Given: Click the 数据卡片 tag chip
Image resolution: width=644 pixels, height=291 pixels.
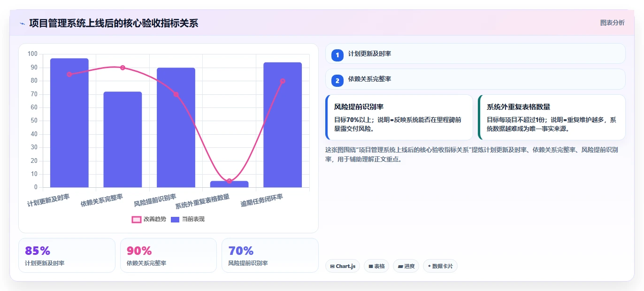Looking at the screenshot, I should click(440, 266).
